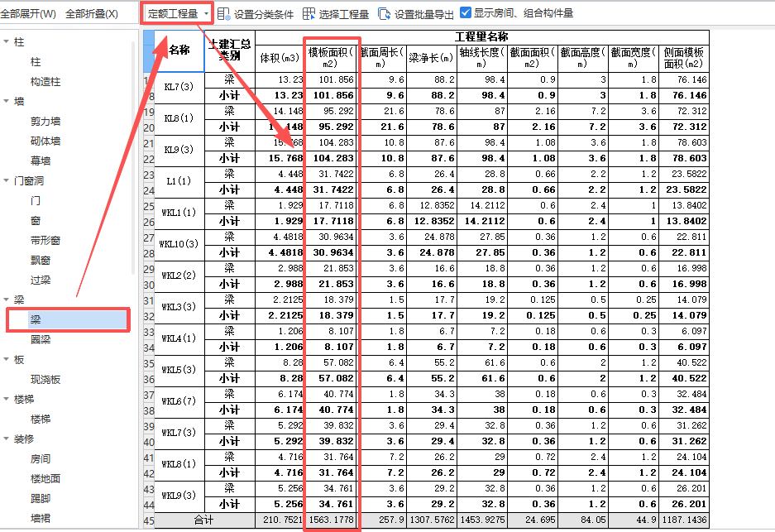Click the 工程量名称 merged header
The image size is (775, 532).
(x=482, y=36)
